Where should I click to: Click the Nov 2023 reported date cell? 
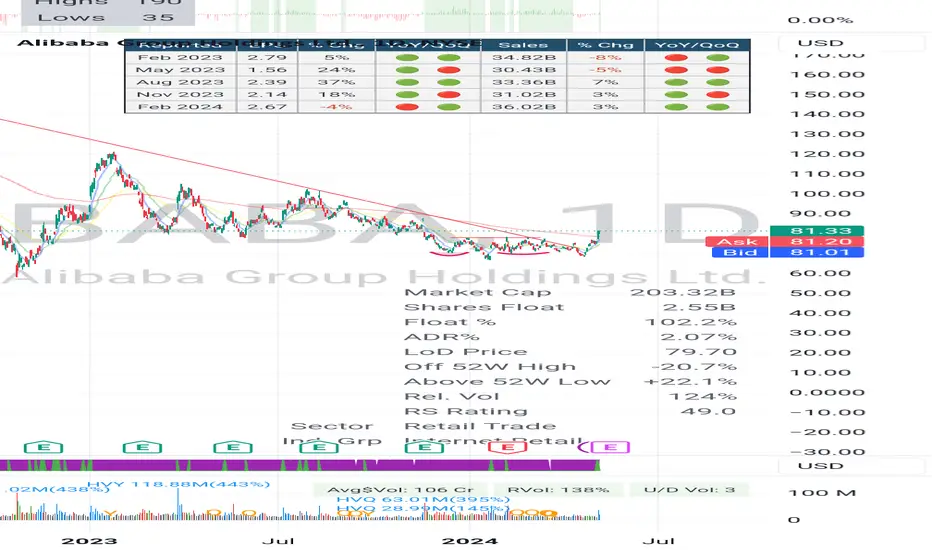(180, 95)
